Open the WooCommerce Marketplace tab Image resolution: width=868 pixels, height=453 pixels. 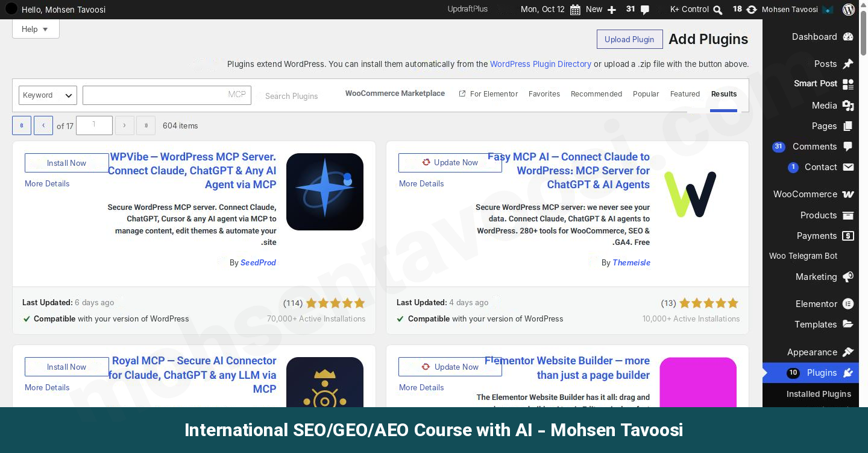coord(395,93)
